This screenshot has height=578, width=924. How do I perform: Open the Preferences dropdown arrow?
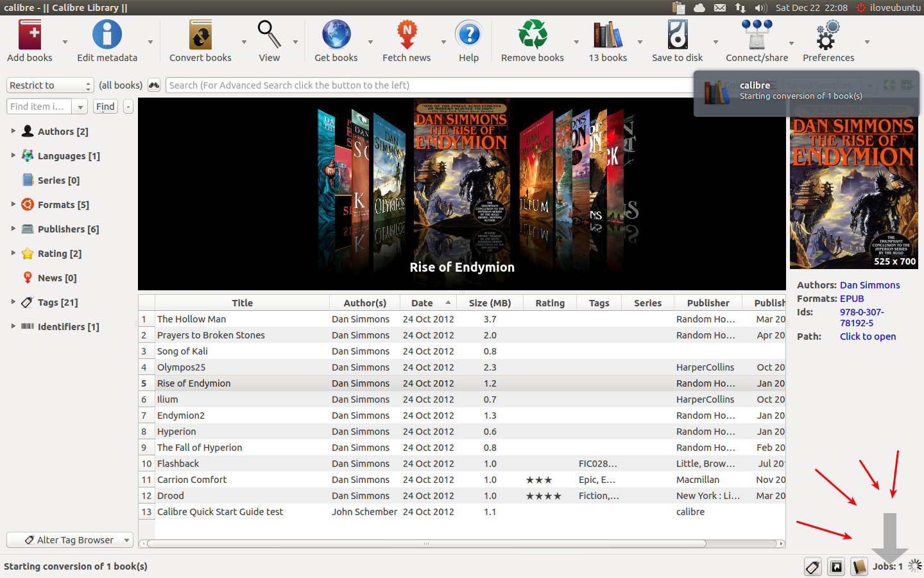click(x=867, y=42)
